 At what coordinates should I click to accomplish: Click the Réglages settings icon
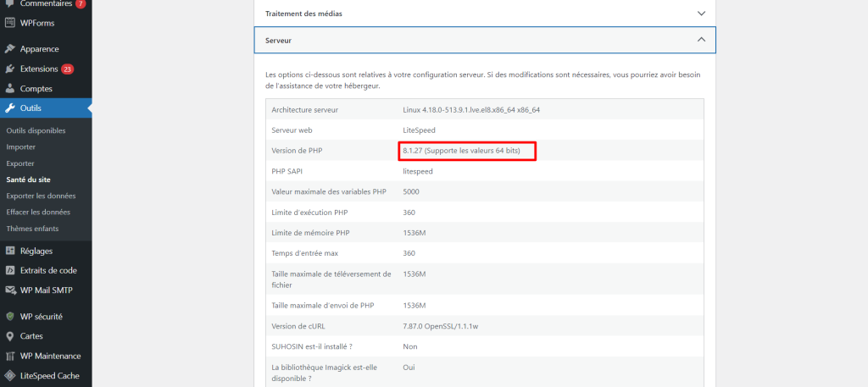coord(9,251)
